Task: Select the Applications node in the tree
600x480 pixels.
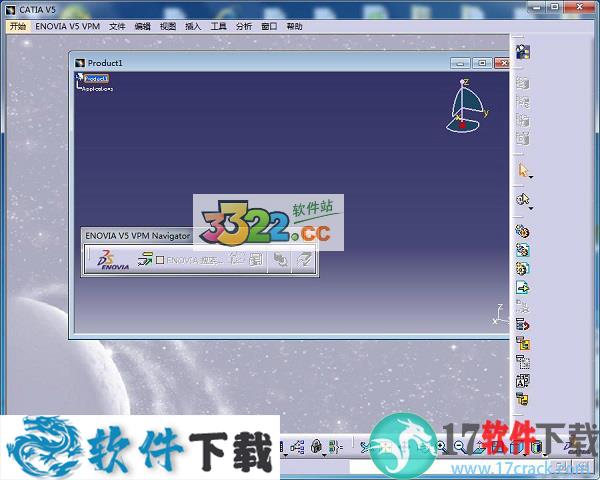Action: 98,88
